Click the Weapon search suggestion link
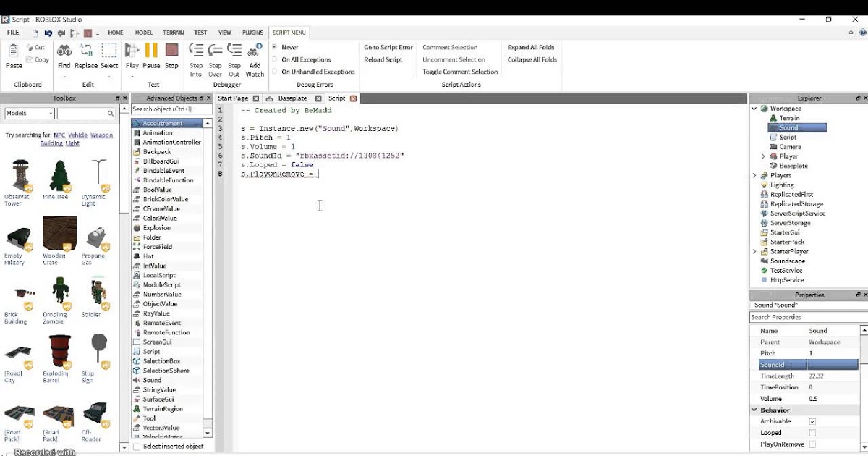The image size is (868, 456). point(102,135)
